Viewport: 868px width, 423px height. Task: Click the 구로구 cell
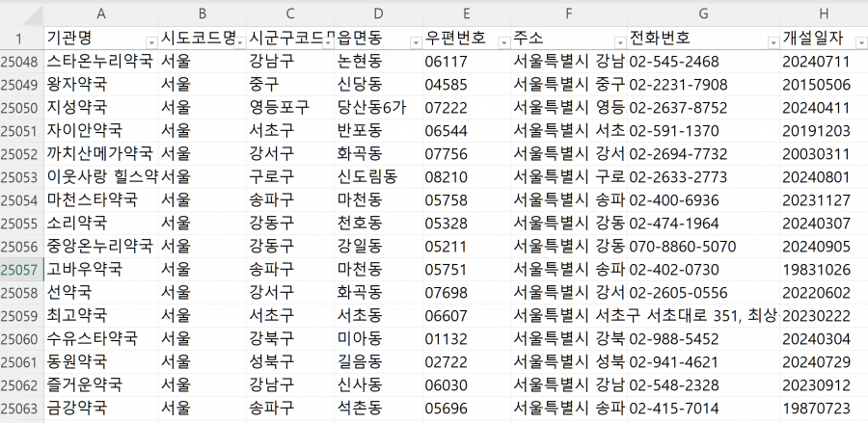tap(290, 177)
